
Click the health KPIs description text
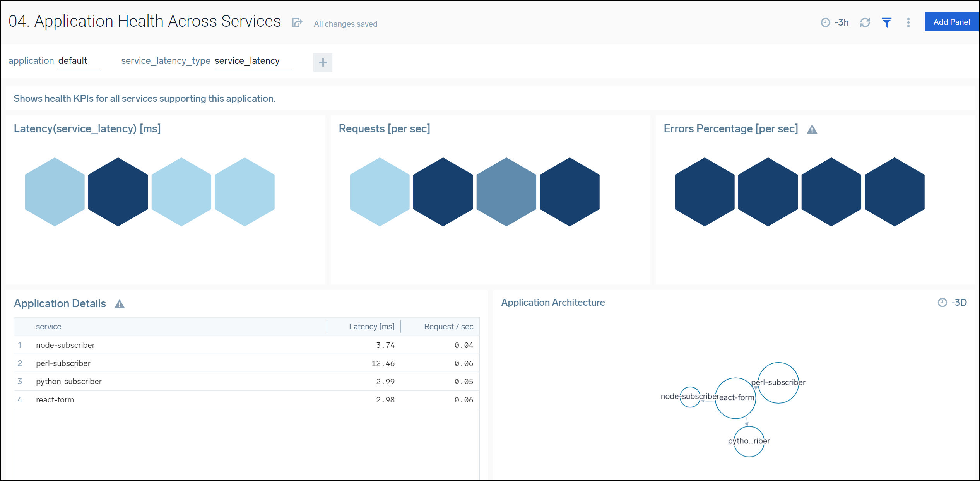145,99
